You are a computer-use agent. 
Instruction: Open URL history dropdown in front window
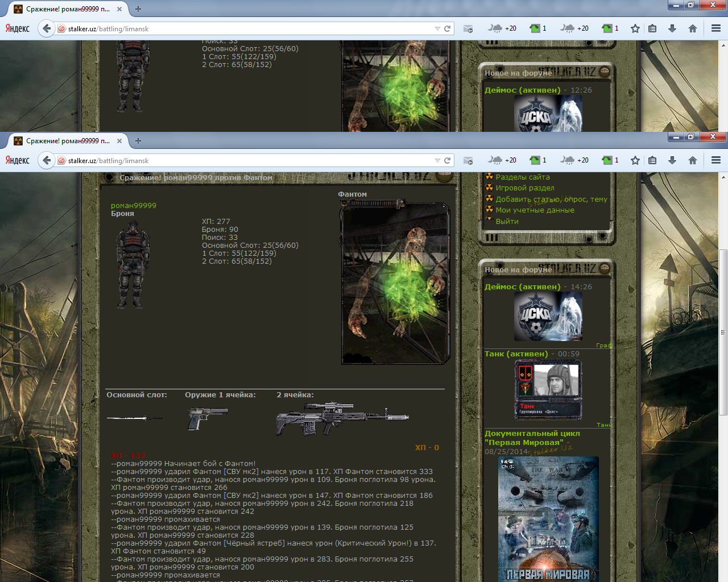(x=437, y=160)
